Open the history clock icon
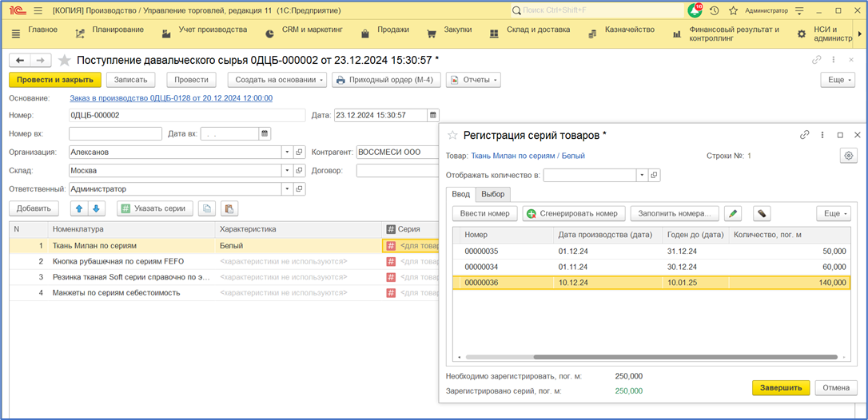The height and width of the screenshot is (420, 868). coord(714,11)
